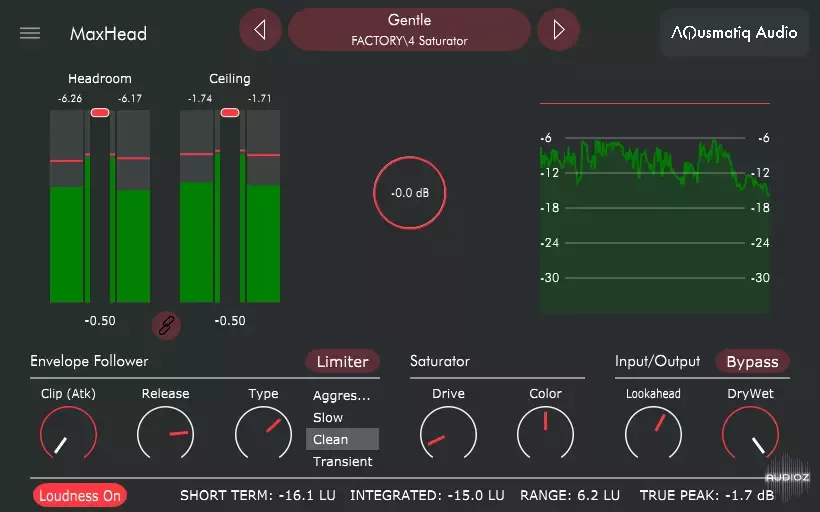Select the Transient type option
The image size is (820, 512).
tap(343, 461)
